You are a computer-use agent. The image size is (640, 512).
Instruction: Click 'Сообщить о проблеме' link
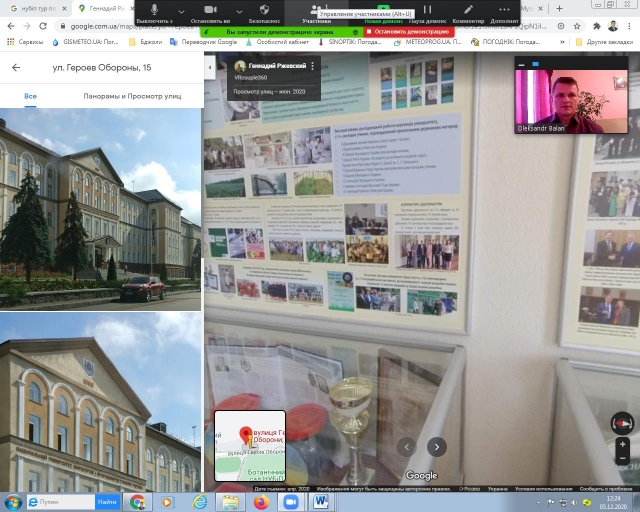pyautogui.click(x=606, y=489)
